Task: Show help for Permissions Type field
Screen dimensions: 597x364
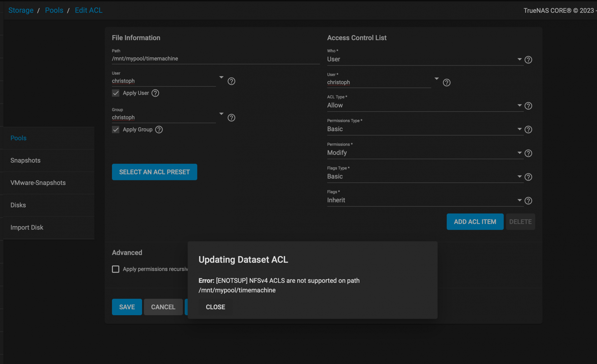Action: (528, 130)
